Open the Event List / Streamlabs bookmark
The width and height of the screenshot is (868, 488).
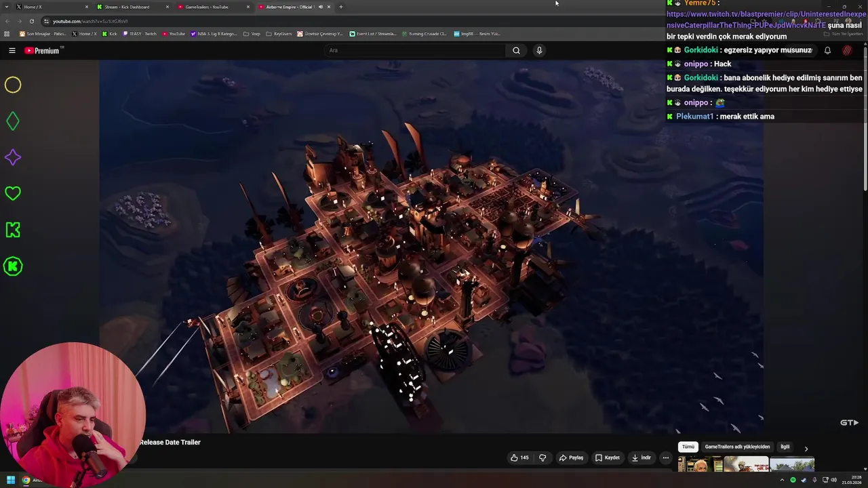point(373,34)
